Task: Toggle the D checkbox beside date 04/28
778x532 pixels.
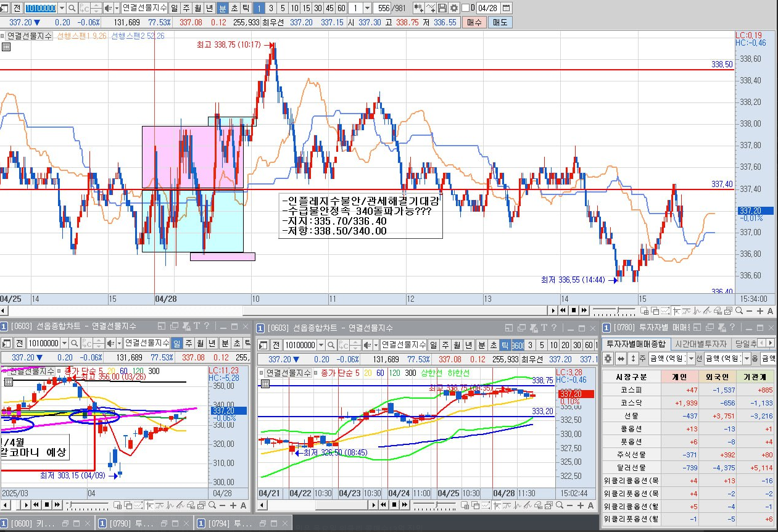Action: (465, 8)
